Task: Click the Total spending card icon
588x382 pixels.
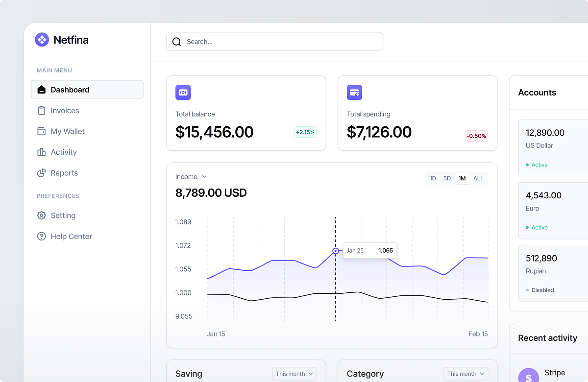Action: (354, 92)
